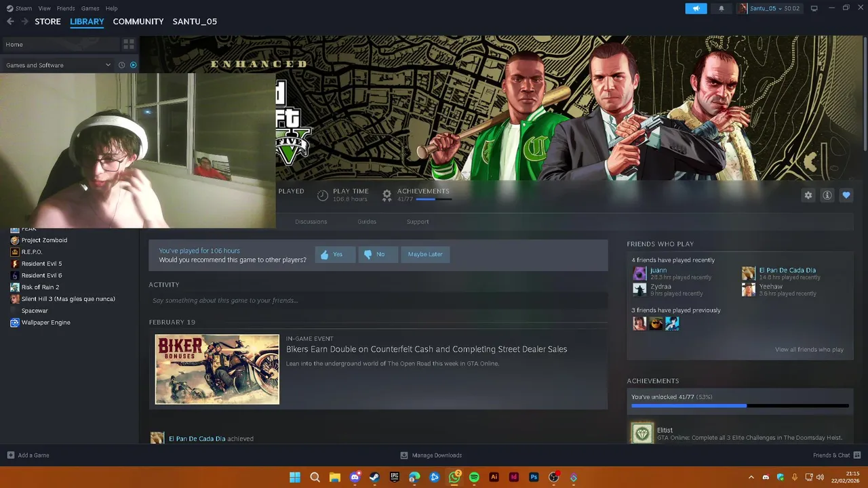Open the SANTU_05 profile tab
The height and width of the screenshot is (488, 868).
(x=195, y=22)
